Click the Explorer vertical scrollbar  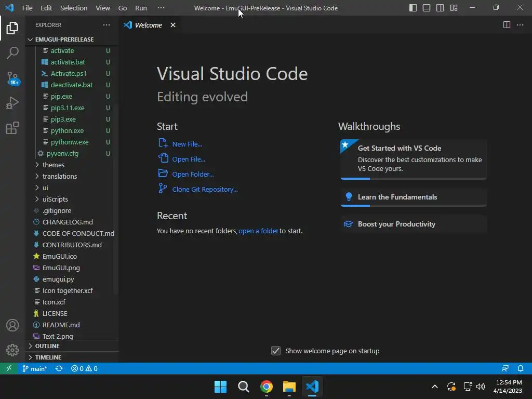click(x=116, y=200)
